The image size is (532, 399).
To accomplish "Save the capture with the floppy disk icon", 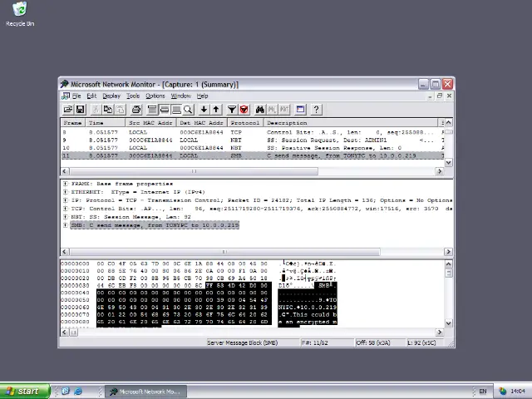I will tap(80, 109).
